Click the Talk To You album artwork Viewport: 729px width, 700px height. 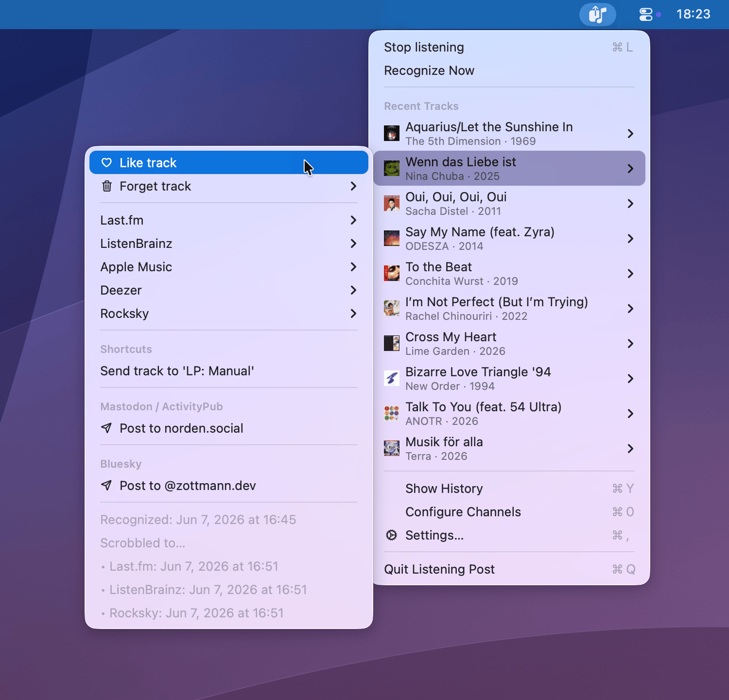pos(392,413)
